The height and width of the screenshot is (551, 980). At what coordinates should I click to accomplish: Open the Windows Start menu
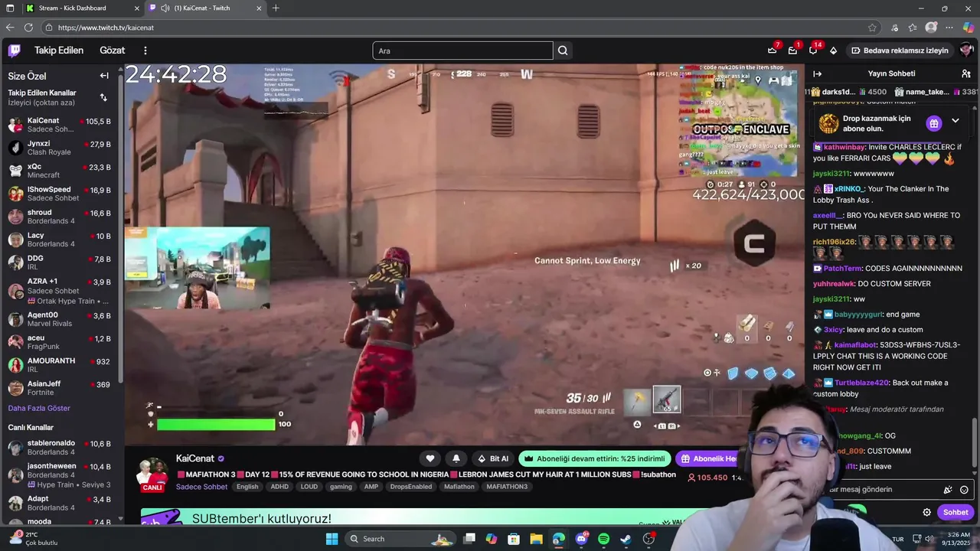pos(332,539)
